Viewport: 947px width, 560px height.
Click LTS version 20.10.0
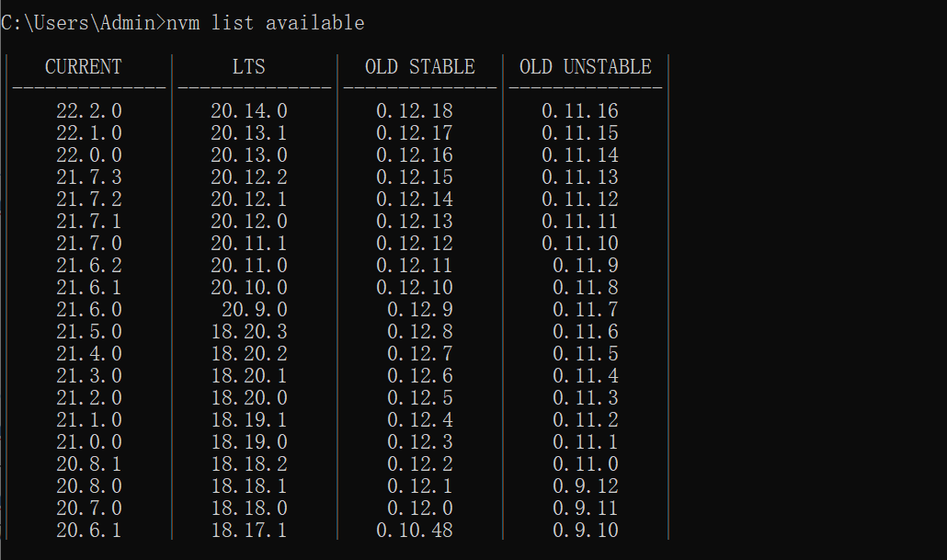pos(249,288)
